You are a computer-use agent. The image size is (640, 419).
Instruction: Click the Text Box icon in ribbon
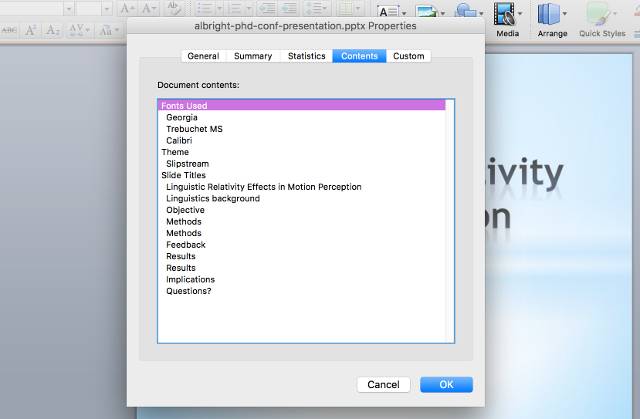coord(388,11)
